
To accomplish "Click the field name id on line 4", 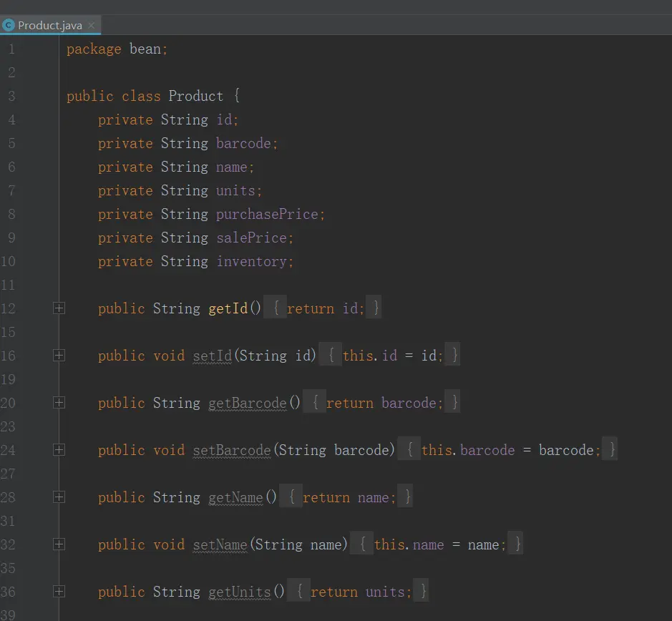I will pyautogui.click(x=224, y=119).
